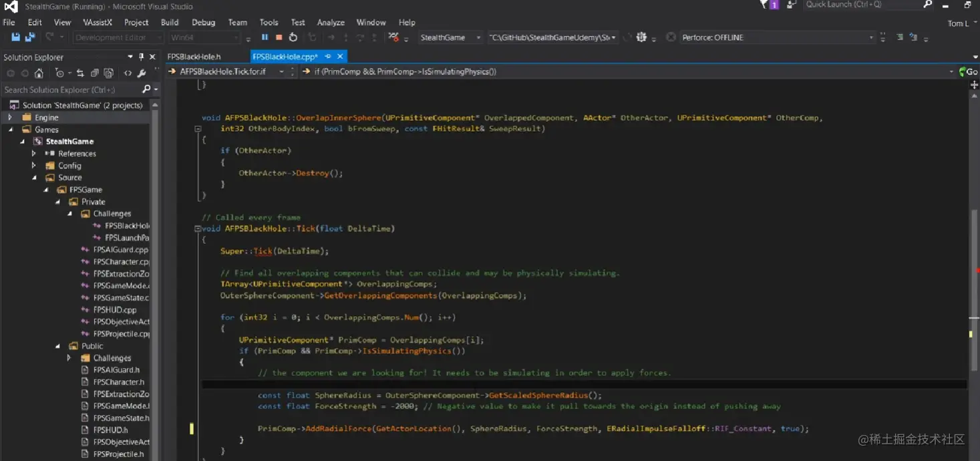The image size is (980, 461).
Task: Toggle auto-hide pin on Solution Explorer
Action: coord(141,57)
